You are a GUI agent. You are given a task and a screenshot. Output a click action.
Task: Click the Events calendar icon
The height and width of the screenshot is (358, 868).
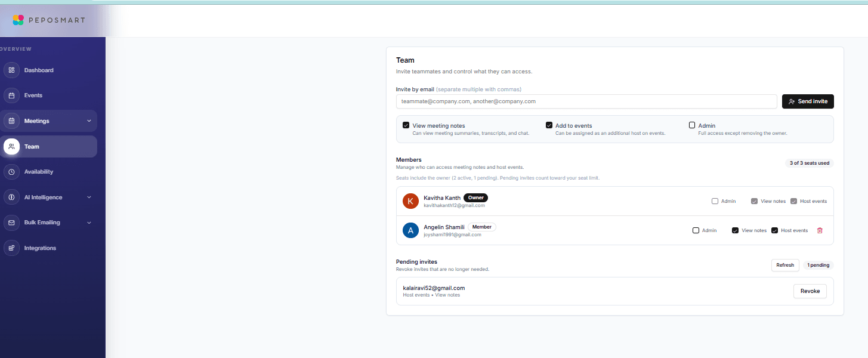coord(11,95)
